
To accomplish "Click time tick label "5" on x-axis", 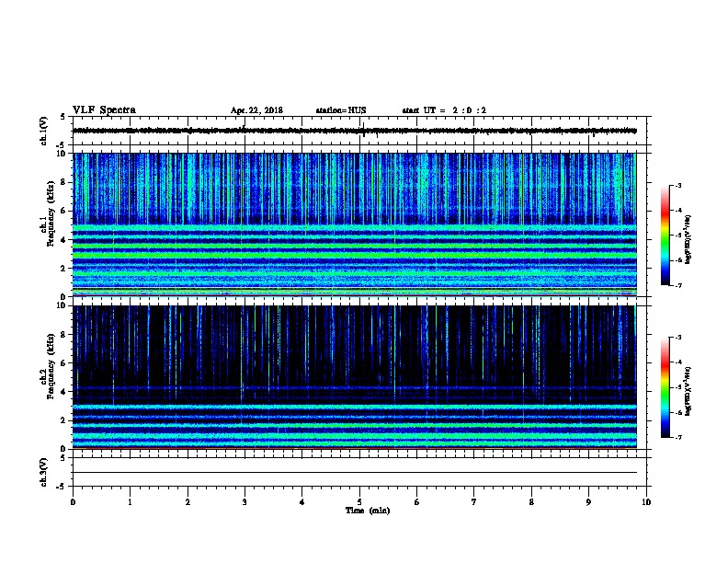I will (359, 502).
